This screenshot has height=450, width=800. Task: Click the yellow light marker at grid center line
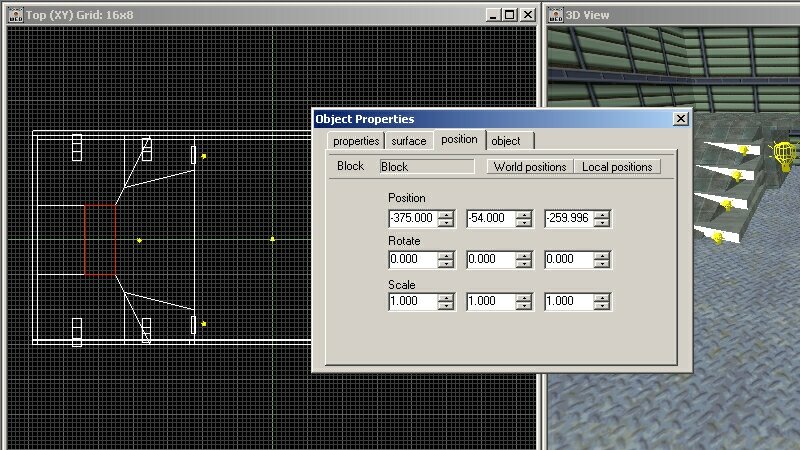(272, 239)
